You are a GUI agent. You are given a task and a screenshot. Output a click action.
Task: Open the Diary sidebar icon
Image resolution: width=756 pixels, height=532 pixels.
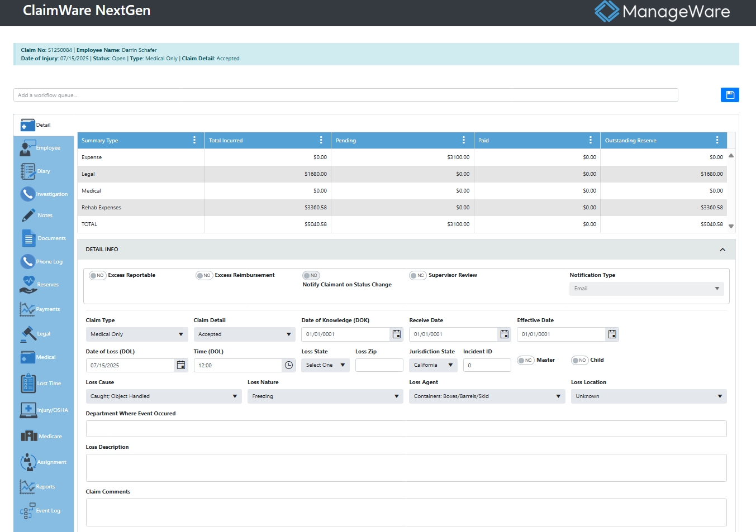(x=28, y=171)
